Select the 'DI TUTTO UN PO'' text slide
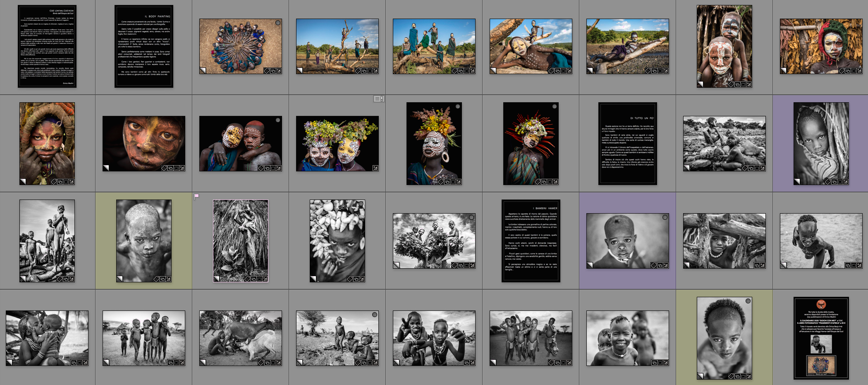 tap(627, 143)
